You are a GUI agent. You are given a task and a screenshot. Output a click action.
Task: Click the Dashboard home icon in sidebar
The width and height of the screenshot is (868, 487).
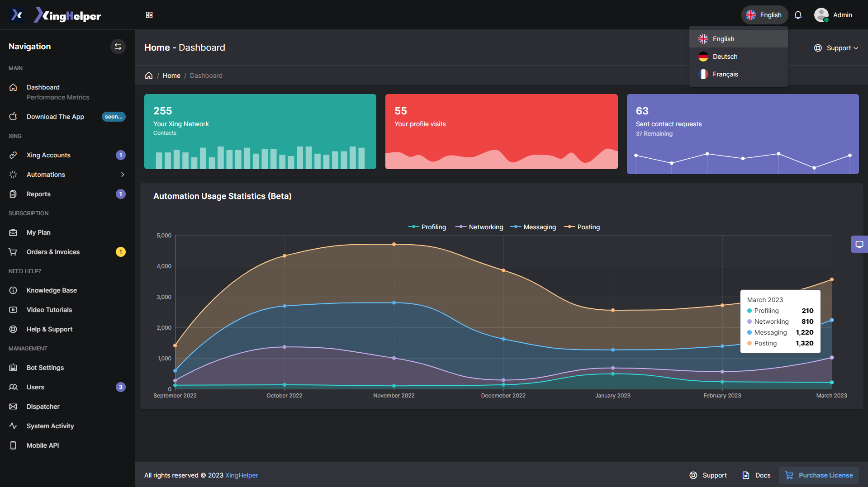click(x=13, y=87)
